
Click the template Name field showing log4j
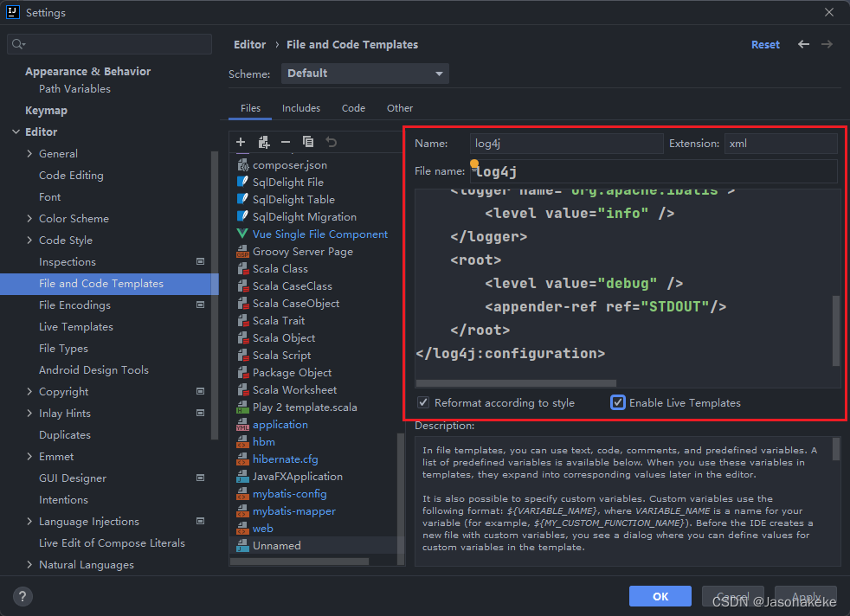tap(566, 144)
